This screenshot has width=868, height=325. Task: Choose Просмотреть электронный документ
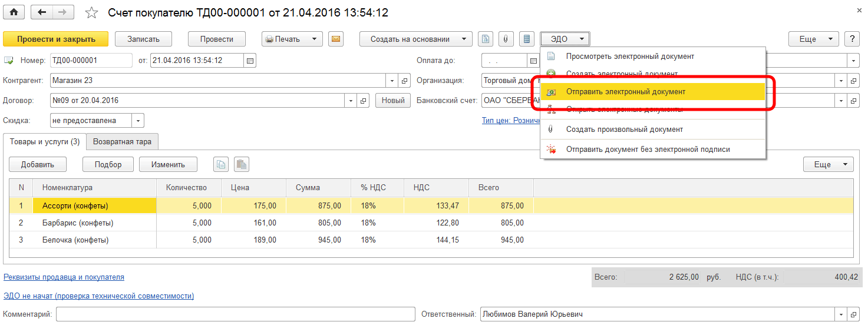[x=653, y=57]
